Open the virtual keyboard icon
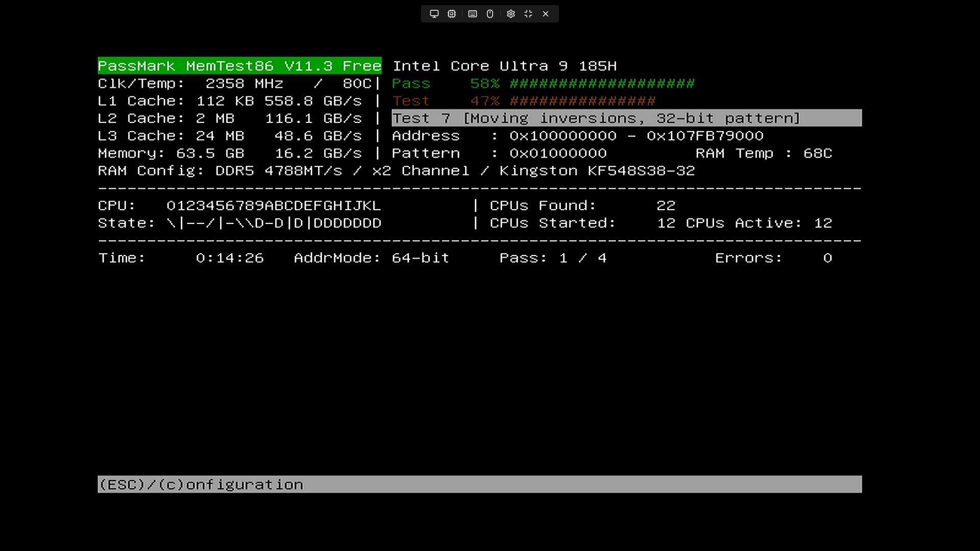The image size is (980, 551). [473, 14]
